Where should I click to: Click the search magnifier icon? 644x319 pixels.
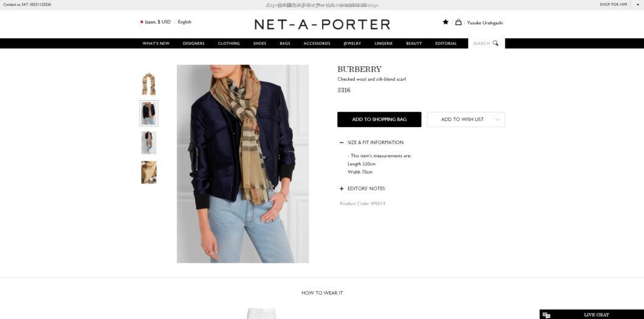point(495,43)
